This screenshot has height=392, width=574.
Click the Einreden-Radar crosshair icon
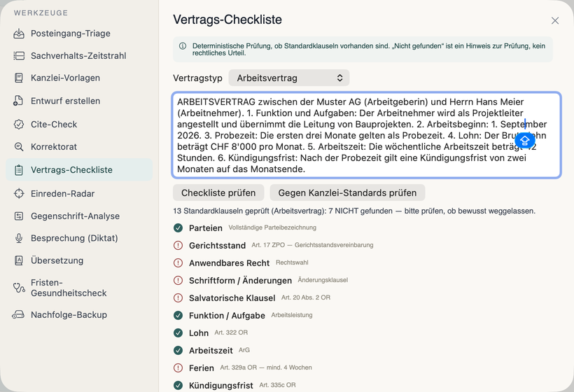19,194
